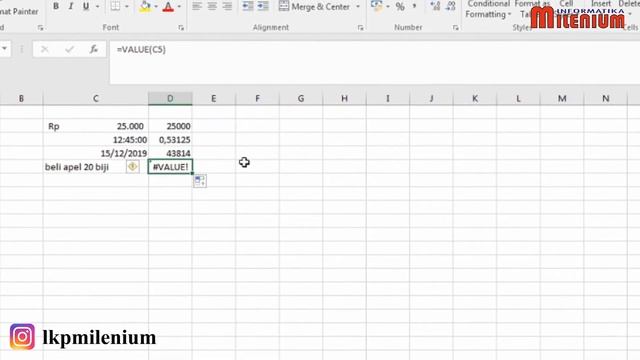Image resolution: width=640 pixels, height=360 pixels.
Task: Open Auto Fill Options button below #VALUE!
Action: click(x=200, y=181)
